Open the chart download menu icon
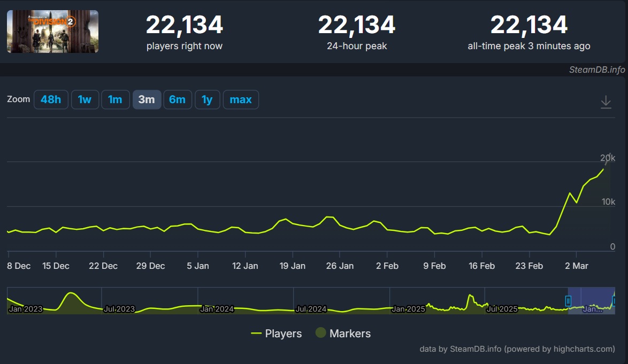Image resolution: width=628 pixels, height=364 pixels. pos(606,102)
